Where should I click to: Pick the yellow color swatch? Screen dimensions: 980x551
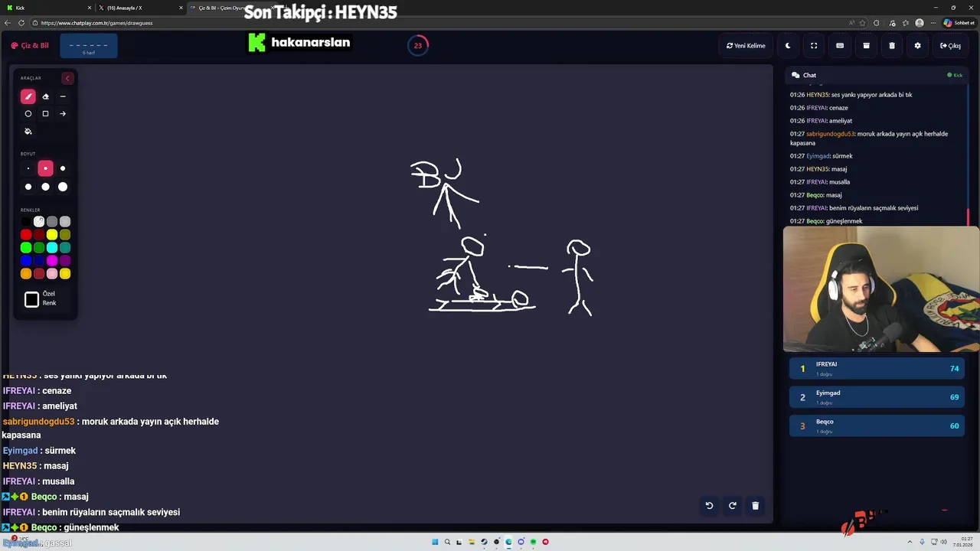[x=52, y=235]
